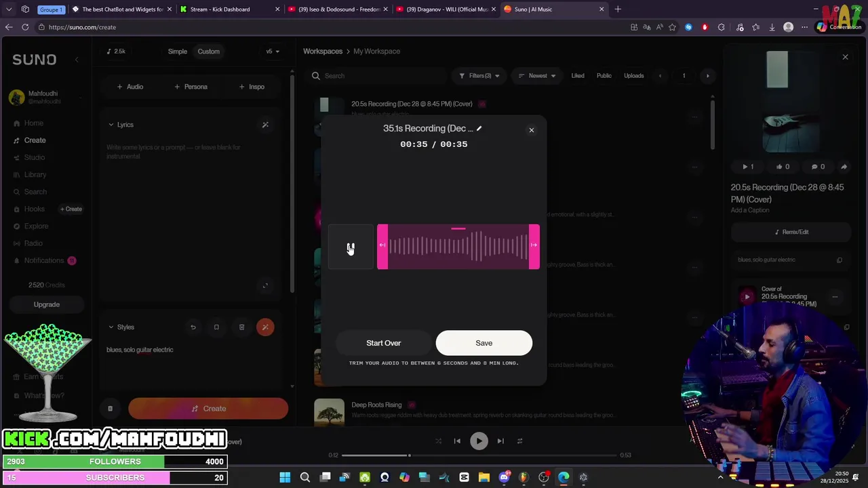Collapse the Suno sidebar with the chevron
Screen dimensions: 868x488
[77, 60]
